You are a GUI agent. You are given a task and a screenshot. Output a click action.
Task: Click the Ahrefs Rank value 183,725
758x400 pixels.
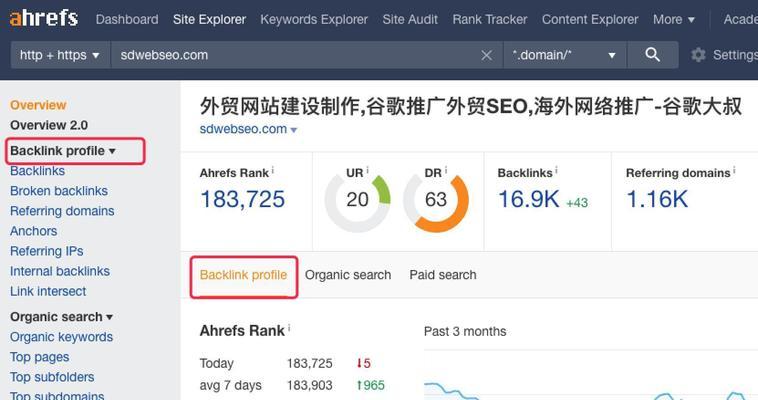pyautogui.click(x=242, y=199)
